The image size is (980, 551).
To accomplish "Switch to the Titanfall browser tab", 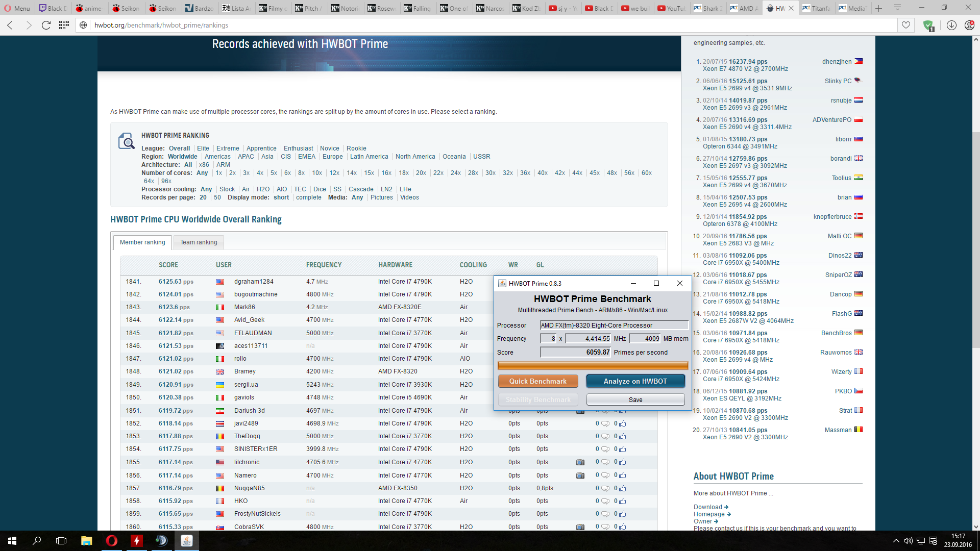I will (x=816, y=8).
